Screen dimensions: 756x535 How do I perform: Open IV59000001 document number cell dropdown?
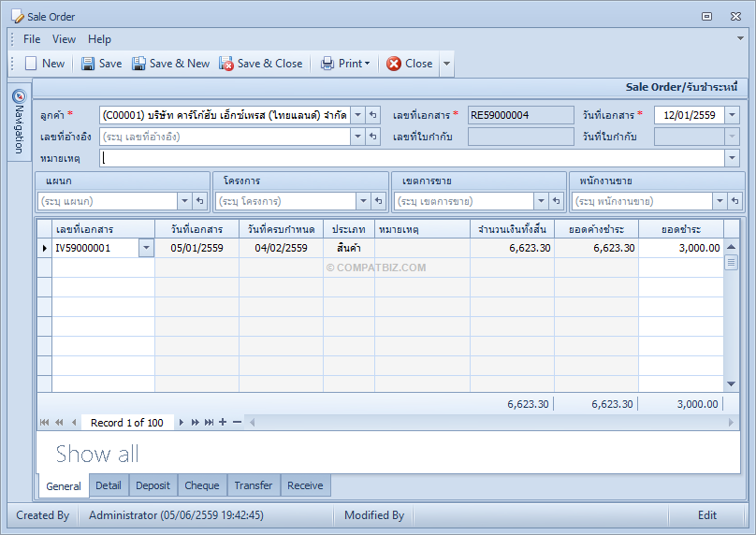pos(146,248)
